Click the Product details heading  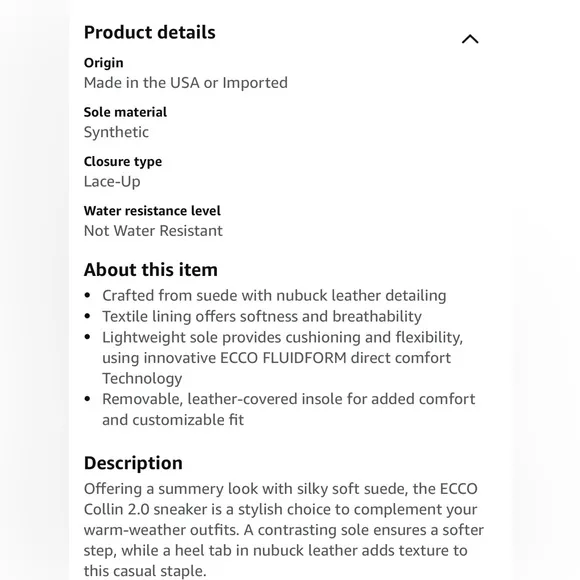(149, 32)
